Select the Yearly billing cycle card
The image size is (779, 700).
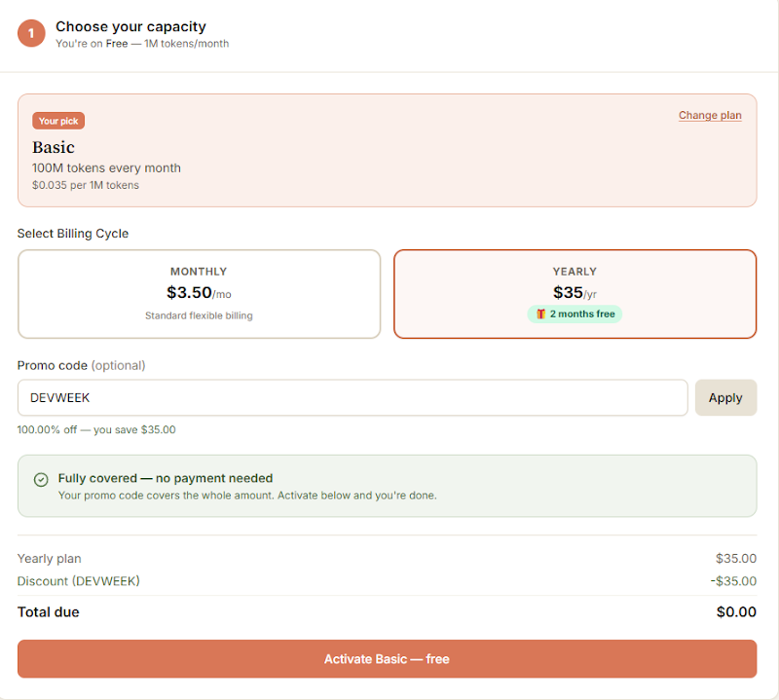coord(575,294)
